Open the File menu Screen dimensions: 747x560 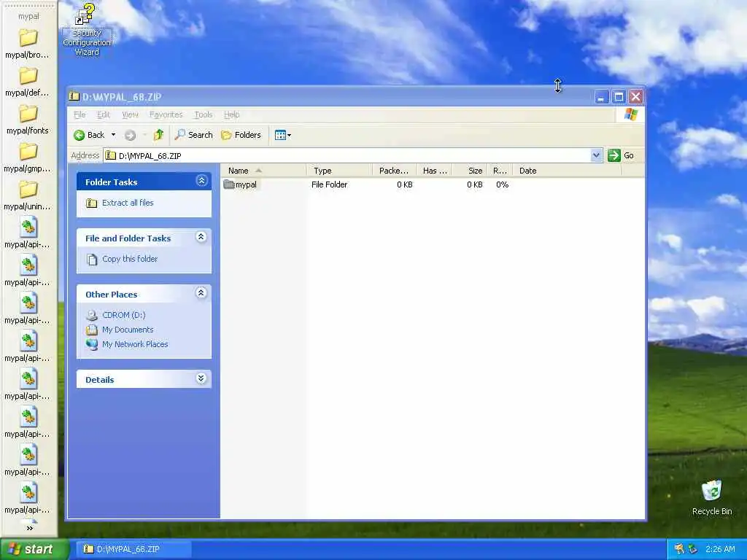tap(80, 114)
